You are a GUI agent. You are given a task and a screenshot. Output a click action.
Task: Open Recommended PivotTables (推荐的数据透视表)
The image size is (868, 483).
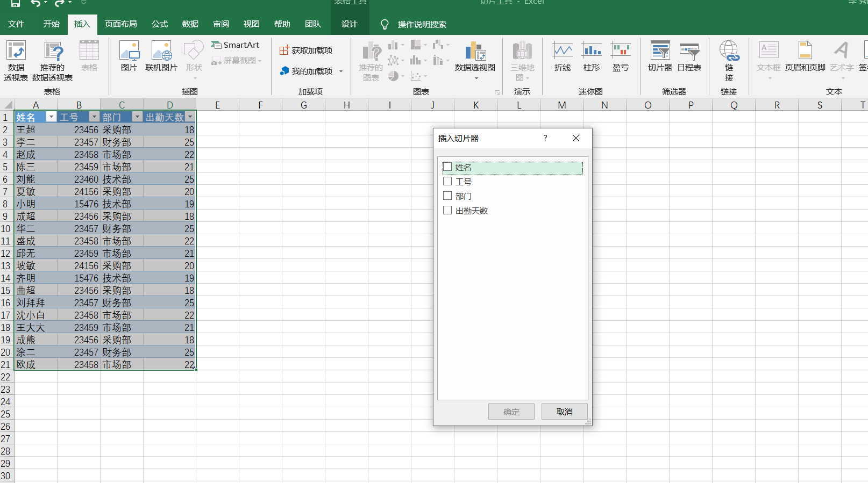coord(53,61)
